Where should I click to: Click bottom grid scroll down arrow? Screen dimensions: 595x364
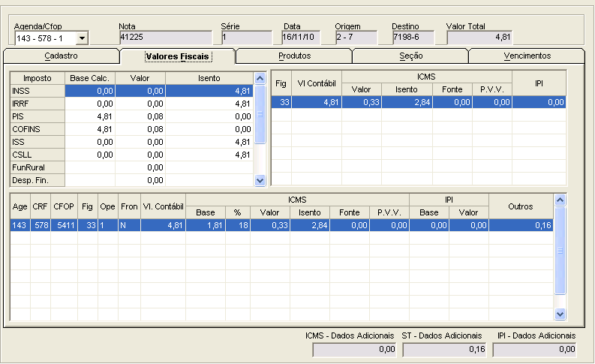click(x=560, y=314)
